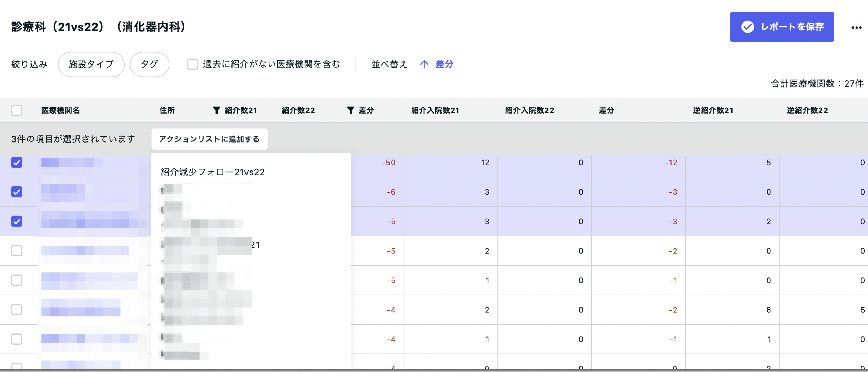The image size is (868, 372).
Task: Click the 紹介数22 column header
Action: [x=298, y=110]
